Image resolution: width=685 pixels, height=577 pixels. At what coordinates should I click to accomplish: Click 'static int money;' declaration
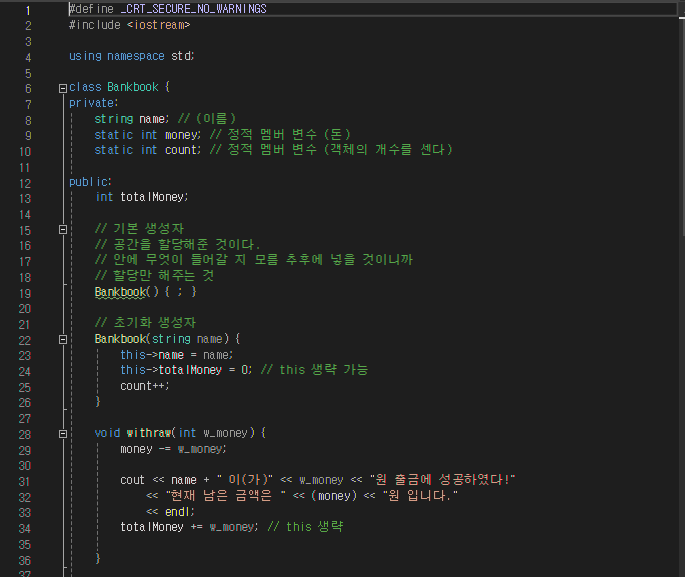(148, 135)
